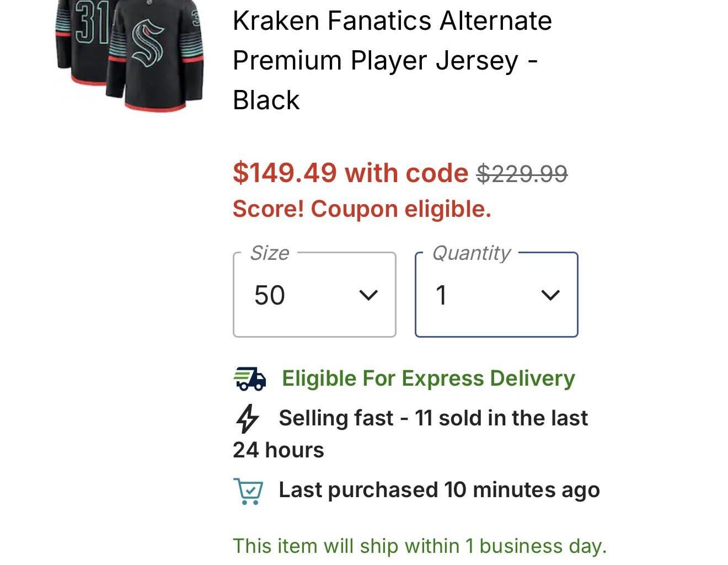Viewport: 728px width, 565px height.
Task: Click the Score! Coupon eligible text
Action: coord(362,209)
